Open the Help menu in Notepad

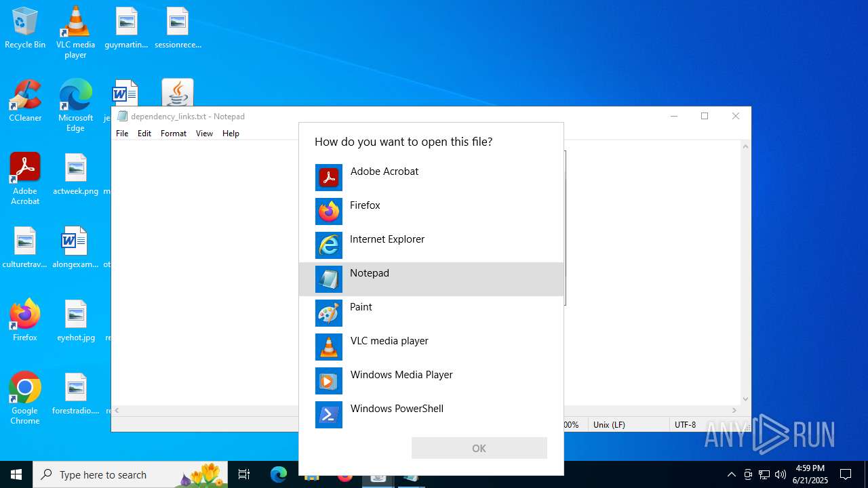tap(231, 134)
